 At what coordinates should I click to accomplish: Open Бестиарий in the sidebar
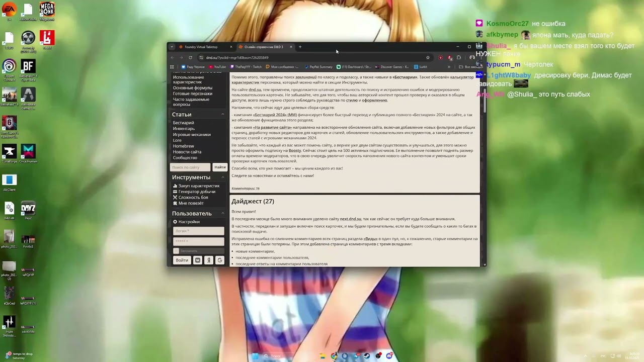(x=183, y=123)
